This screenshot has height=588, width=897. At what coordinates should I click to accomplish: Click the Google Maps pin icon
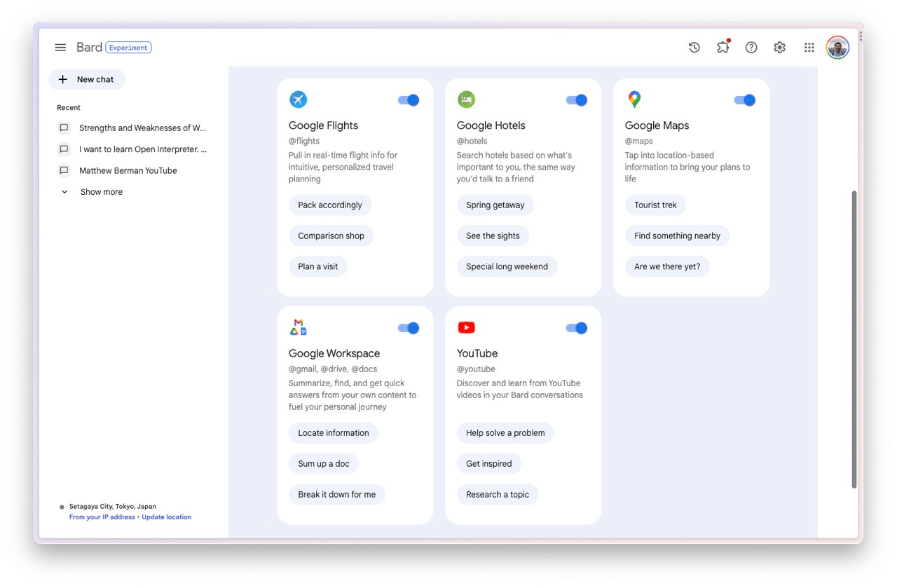point(634,100)
